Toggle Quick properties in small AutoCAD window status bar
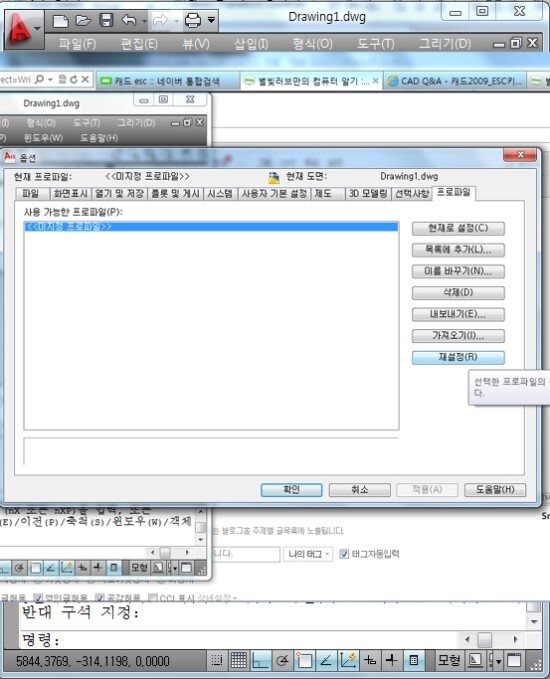The width and height of the screenshot is (550, 679). coord(113,567)
